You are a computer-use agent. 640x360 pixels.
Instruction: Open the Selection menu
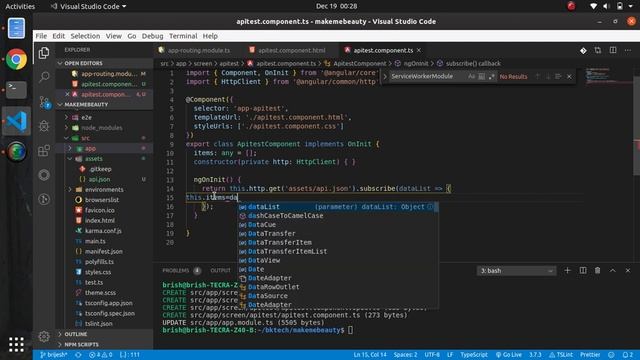(x=85, y=36)
